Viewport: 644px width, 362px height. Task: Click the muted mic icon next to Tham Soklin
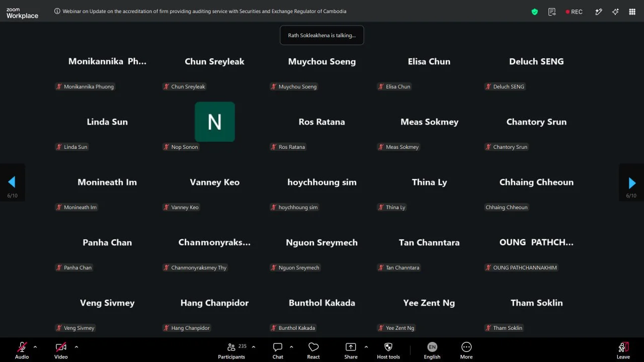pos(489,328)
